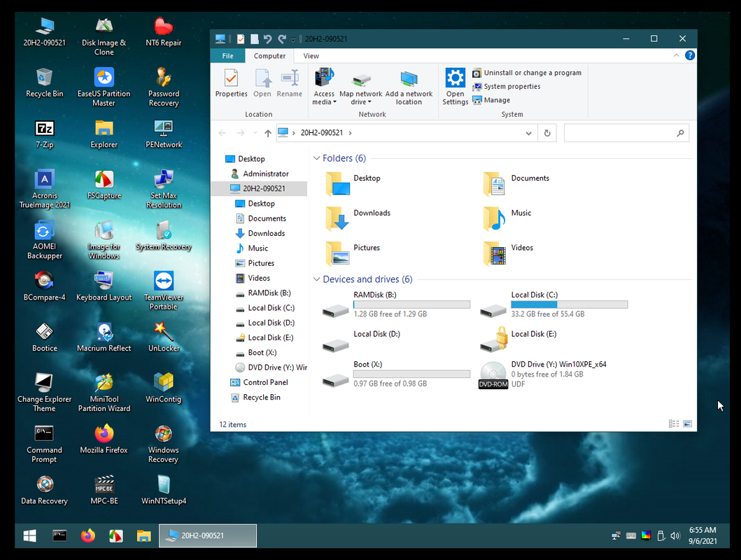Click the Boot (X:) capacity bar
The height and width of the screenshot is (560, 741).
(411, 374)
